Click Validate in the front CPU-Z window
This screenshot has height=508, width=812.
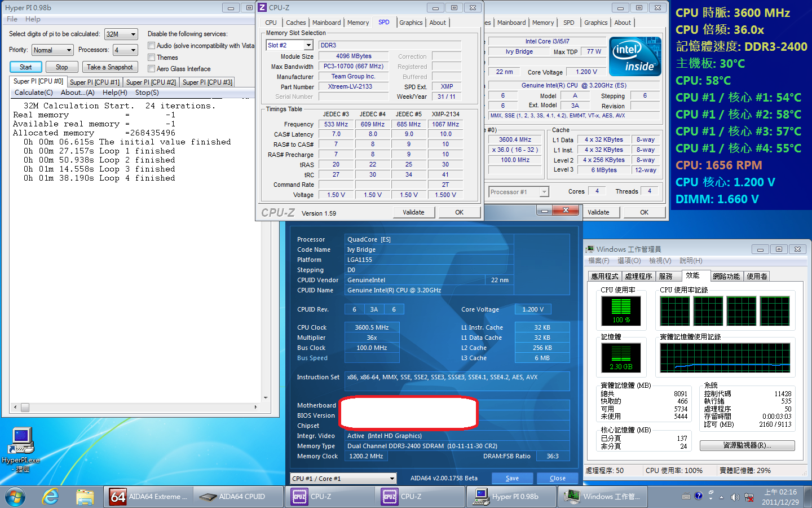click(413, 212)
